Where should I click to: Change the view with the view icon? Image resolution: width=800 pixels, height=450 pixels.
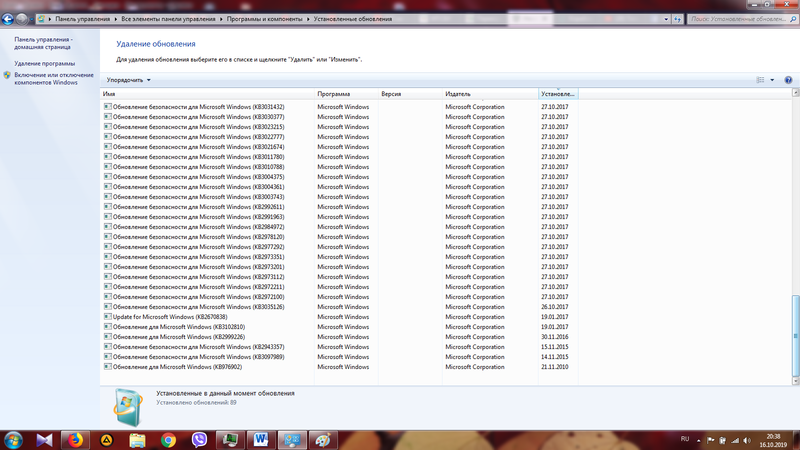coord(760,80)
